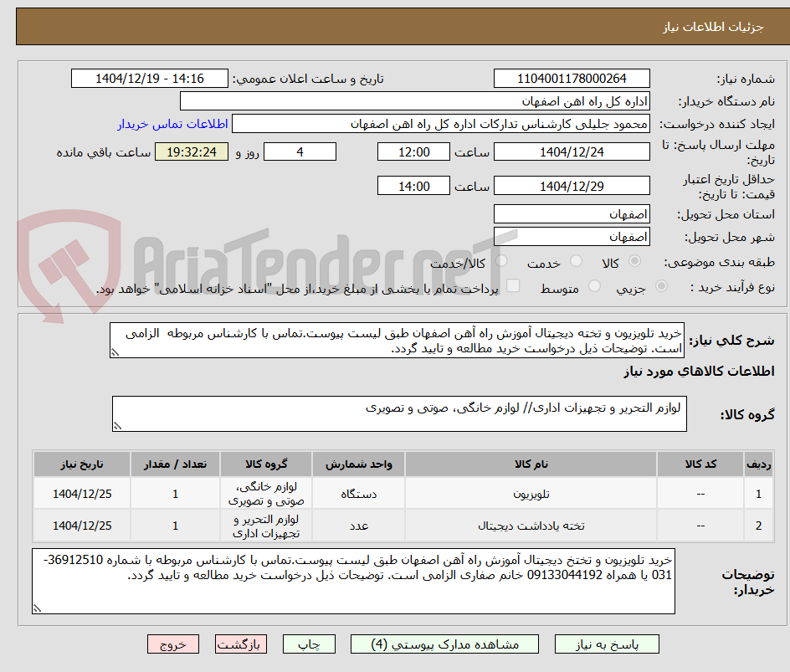Click the request creator name field
This screenshot has width=790, height=672.
441,124
